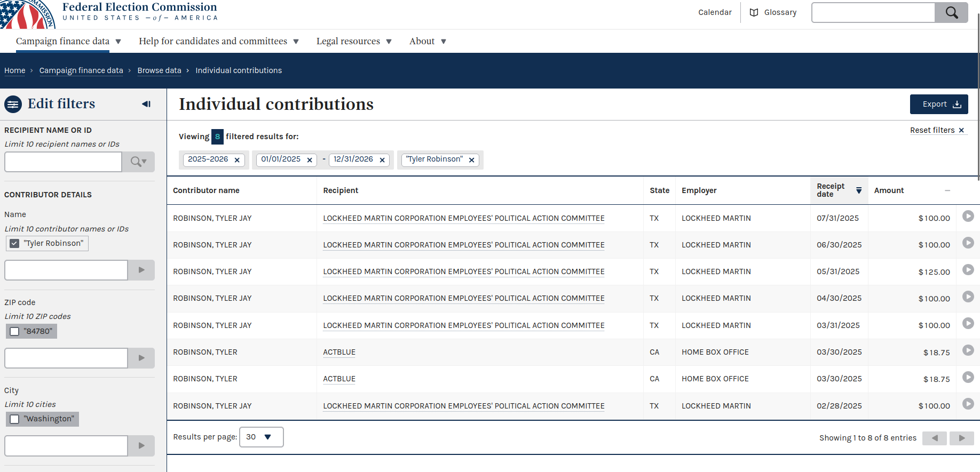
Task: Submit the City filter arrow button
Action: click(x=141, y=445)
